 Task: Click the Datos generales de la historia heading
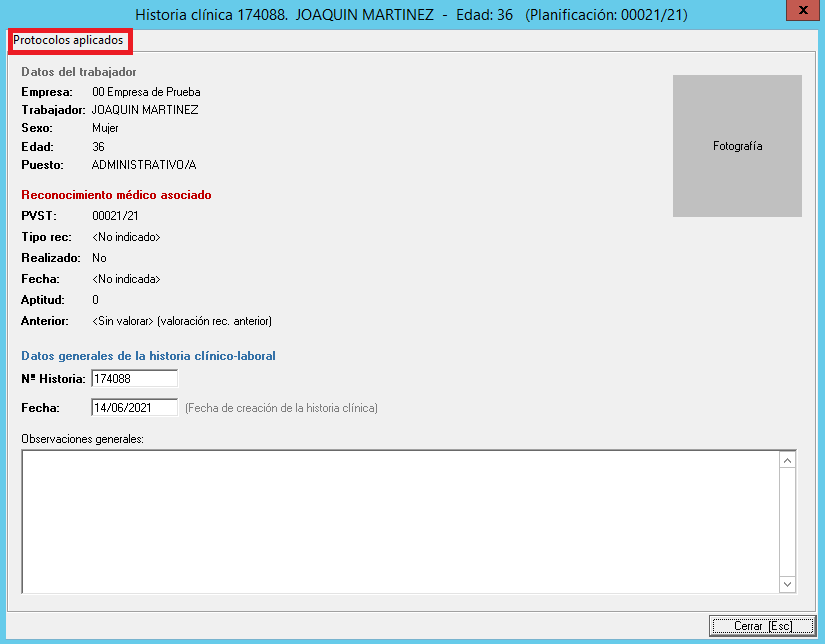point(148,356)
